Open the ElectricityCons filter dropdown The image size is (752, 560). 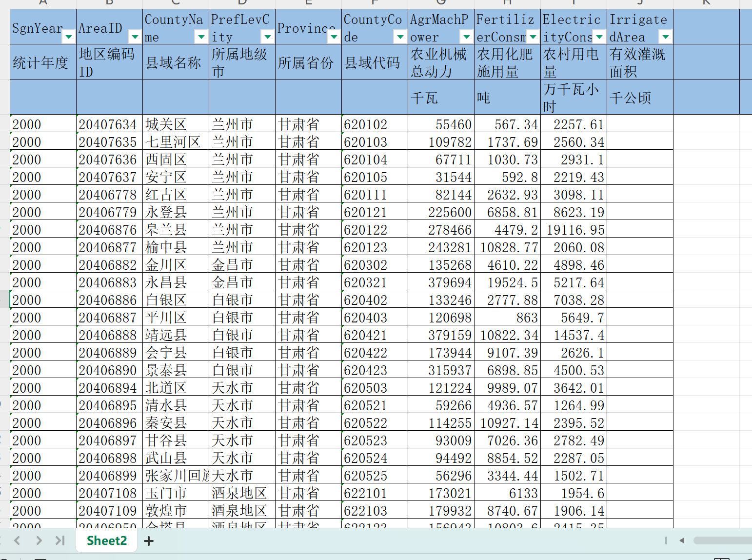[599, 37]
